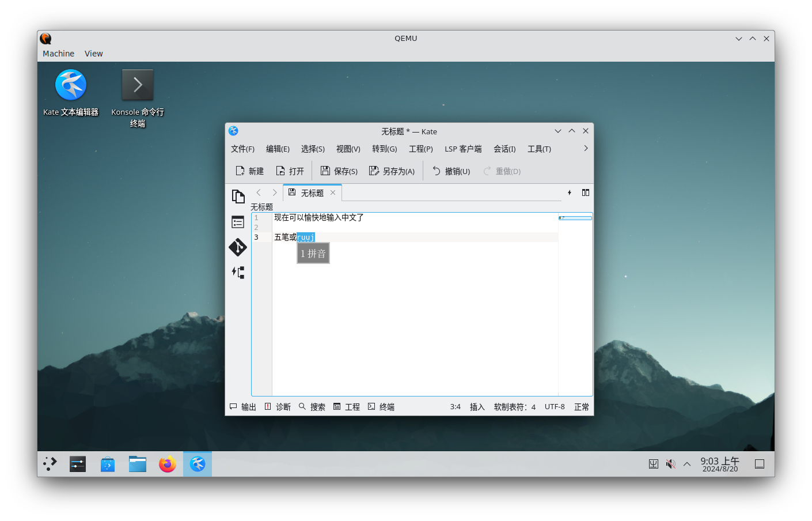Click 插入 mode indicator in status bar
Viewport: 812px width, 521px height.
[477, 406]
